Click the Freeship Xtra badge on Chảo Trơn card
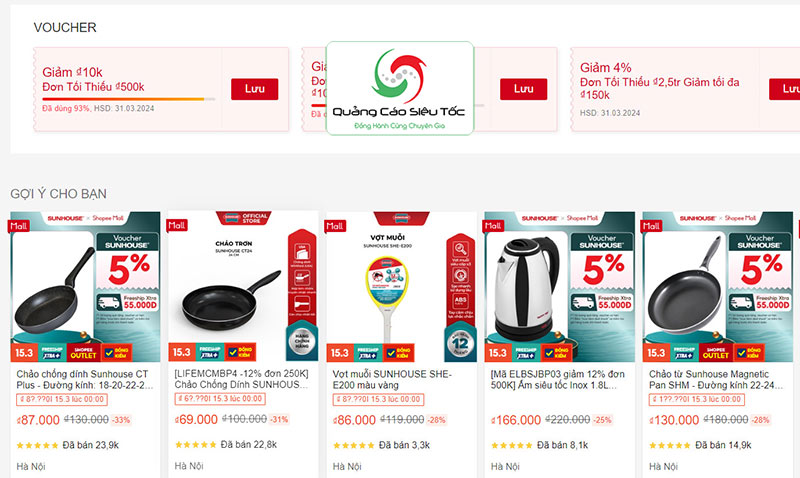 pos(209,353)
